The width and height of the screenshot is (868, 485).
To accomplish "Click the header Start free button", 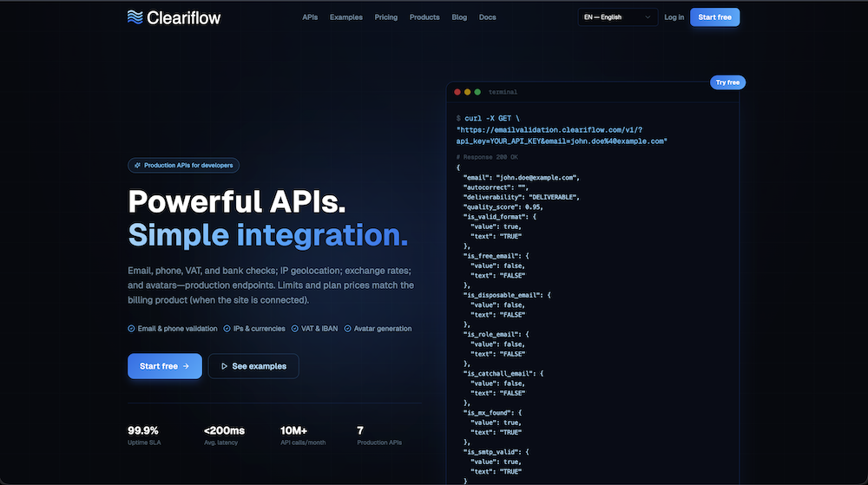I will coord(714,17).
